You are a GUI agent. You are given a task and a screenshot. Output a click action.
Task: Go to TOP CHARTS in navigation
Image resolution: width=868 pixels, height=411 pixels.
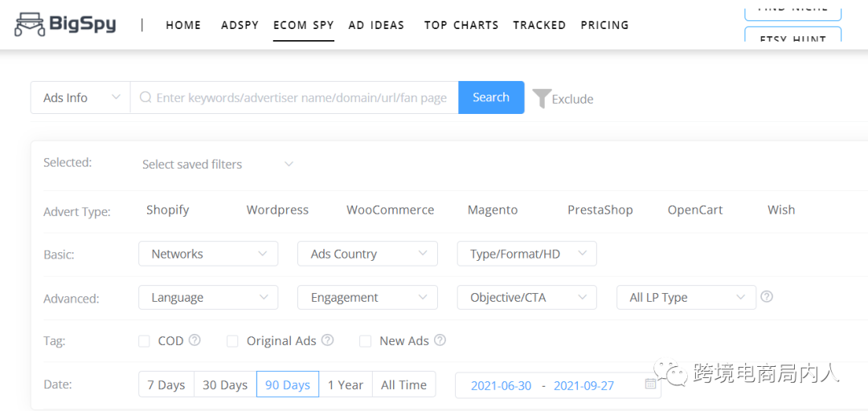(461, 25)
